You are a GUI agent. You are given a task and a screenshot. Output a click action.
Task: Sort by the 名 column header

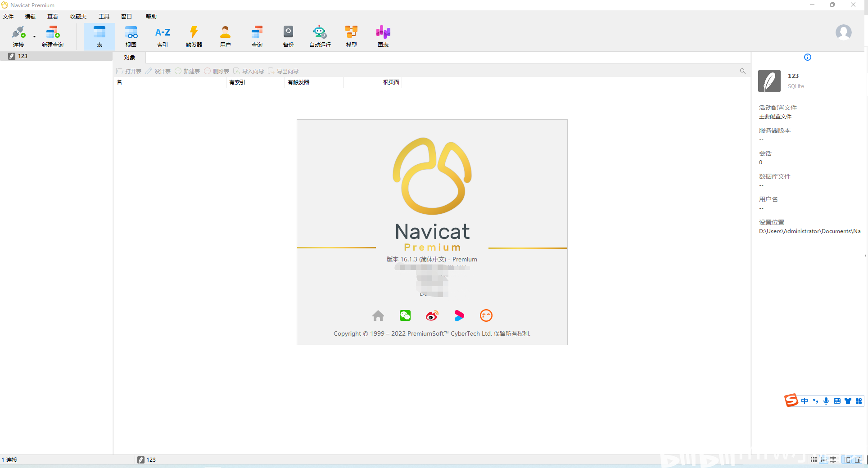170,82
